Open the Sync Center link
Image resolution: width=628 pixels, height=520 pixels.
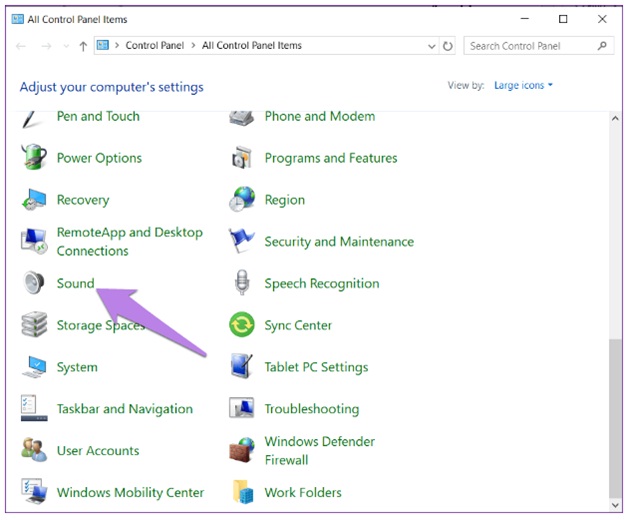(x=298, y=325)
